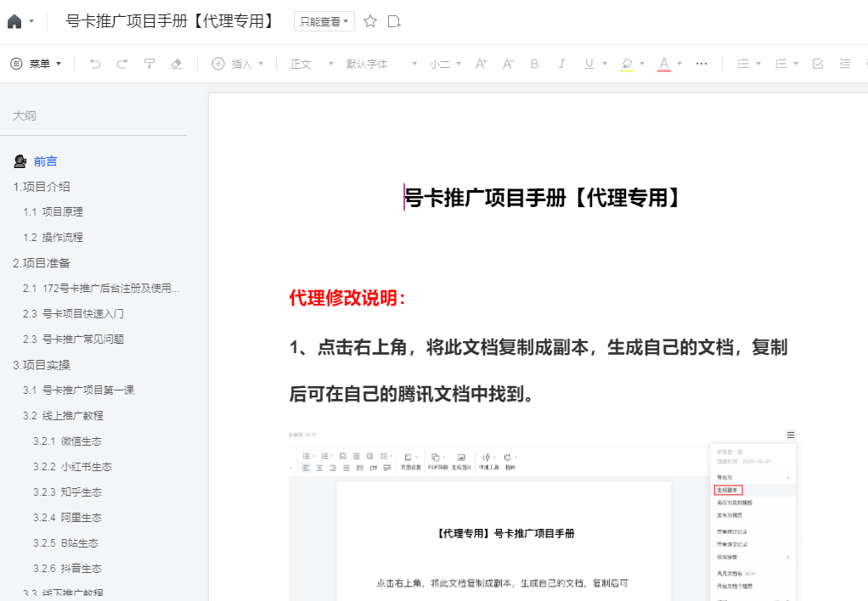Open the 只能查看 permission dropdown
868x601 pixels.
324,21
